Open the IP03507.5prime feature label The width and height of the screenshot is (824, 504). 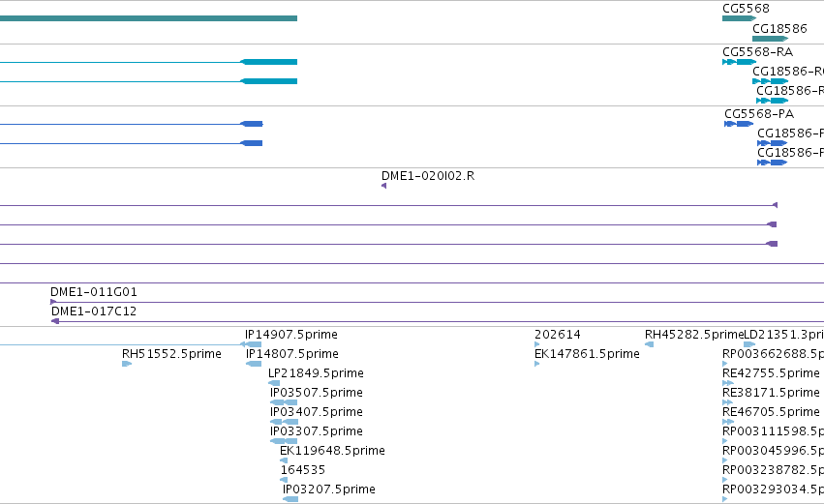coord(317,393)
